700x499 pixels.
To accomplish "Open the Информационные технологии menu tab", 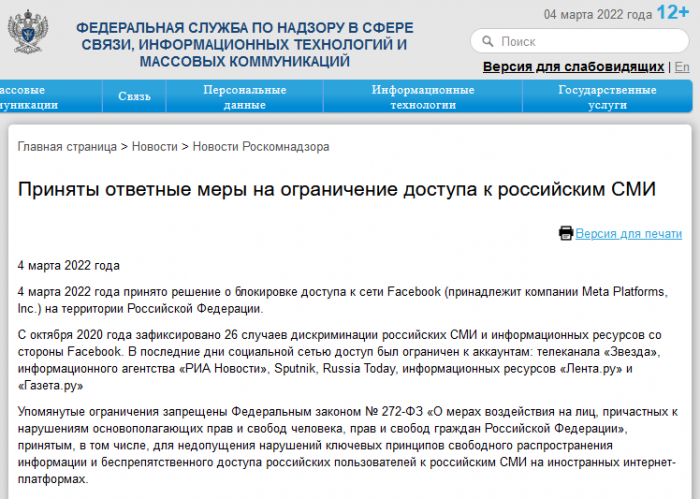I will (x=423, y=97).
